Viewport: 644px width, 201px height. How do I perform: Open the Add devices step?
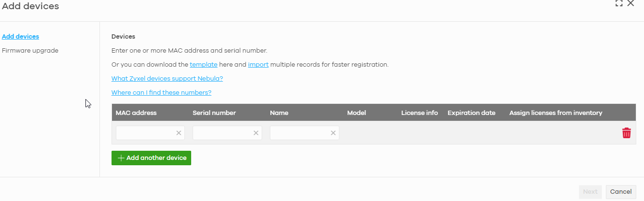tap(20, 36)
